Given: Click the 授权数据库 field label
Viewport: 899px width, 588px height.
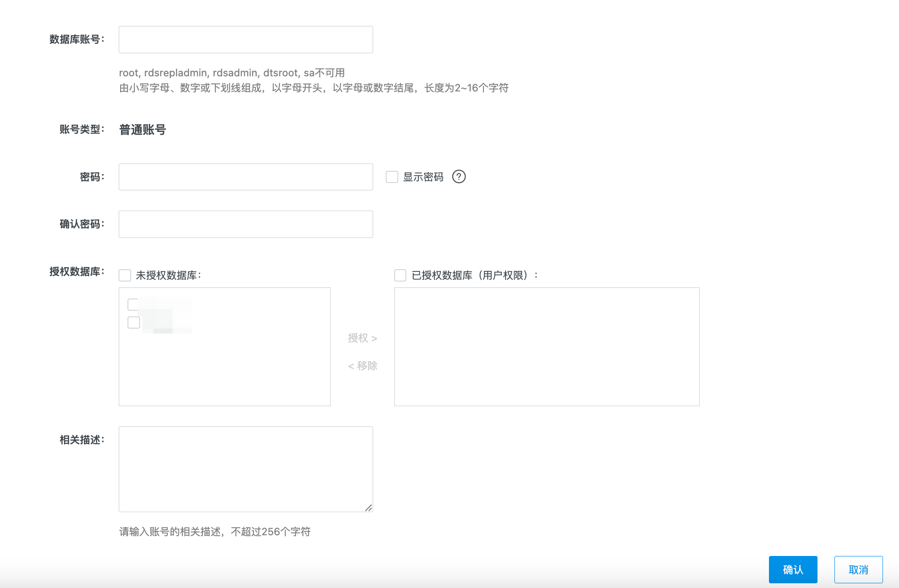Looking at the screenshot, I should (x=76, y=272).
